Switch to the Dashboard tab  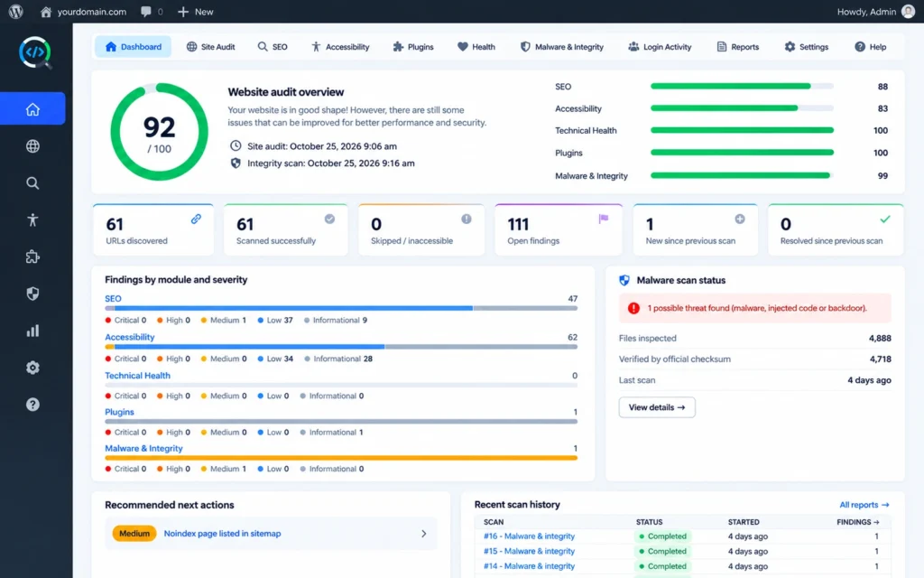tap(134, 47)
